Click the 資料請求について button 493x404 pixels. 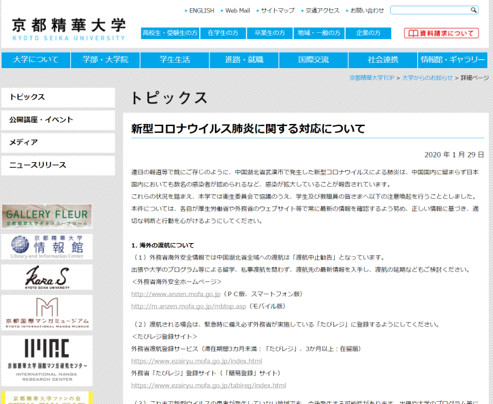click(x=441, y=33)
